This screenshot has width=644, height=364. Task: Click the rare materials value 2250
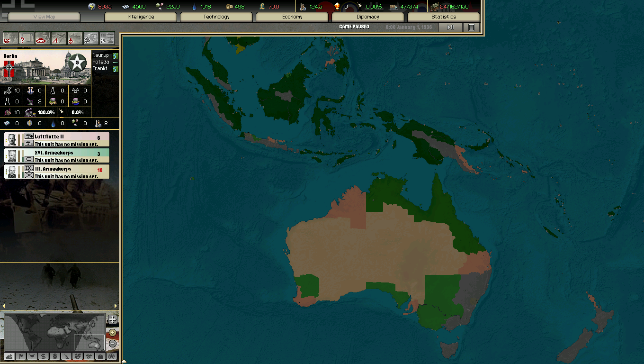tap(173, 7)
